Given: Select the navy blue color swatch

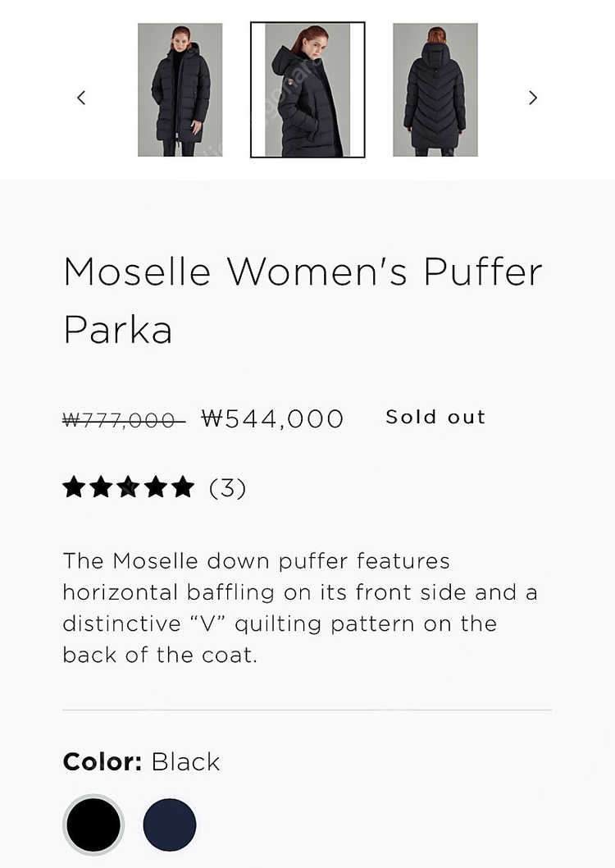Looking at the screenshot, I should click(170, 825).
